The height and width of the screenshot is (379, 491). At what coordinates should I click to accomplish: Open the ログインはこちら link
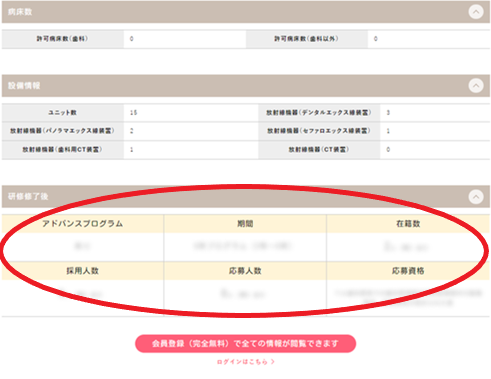pos(245,362)
